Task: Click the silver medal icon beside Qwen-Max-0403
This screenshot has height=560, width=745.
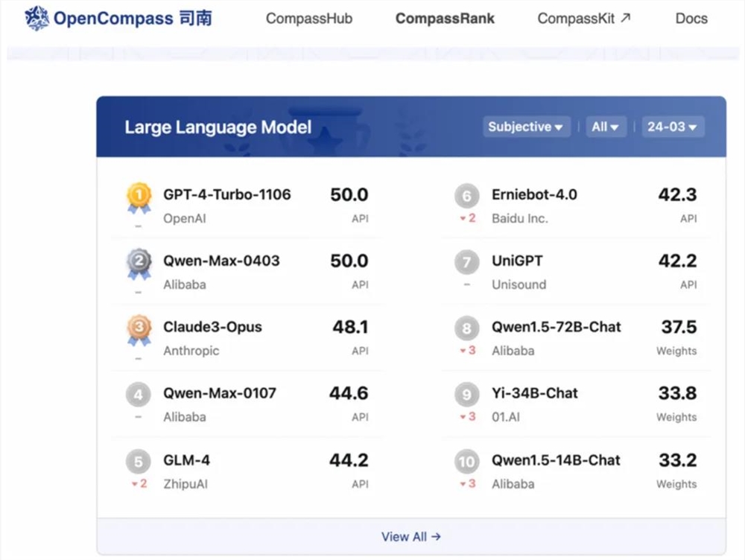Action: pyautogui.click(x=138, y=262)
